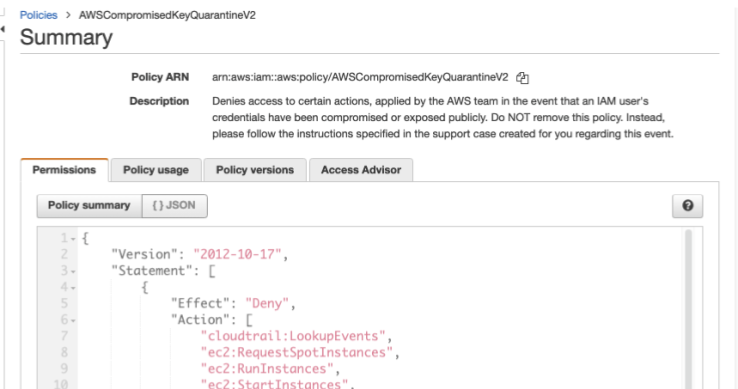Click the Policy ARN label
Viewport: 738px width, 389px height.
[x=160, y=77]
